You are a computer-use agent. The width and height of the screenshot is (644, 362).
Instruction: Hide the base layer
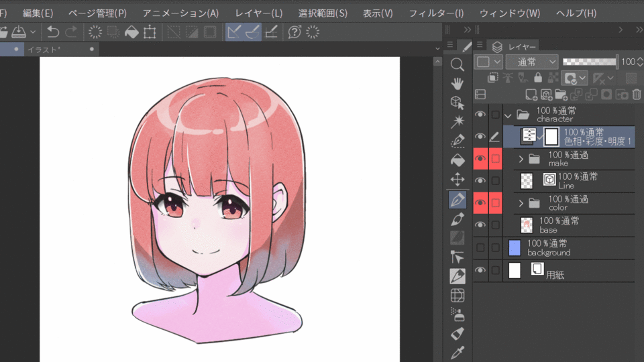pos(480,225)
